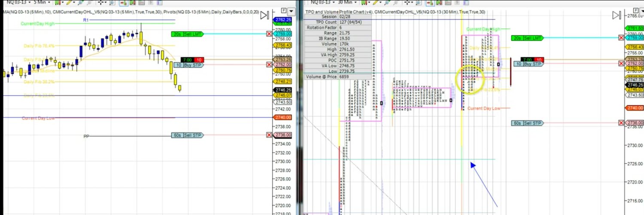Expand chart style arrow in 5 Min chart
This screenshot has width=644, height=215.
[x=63, y=3]
